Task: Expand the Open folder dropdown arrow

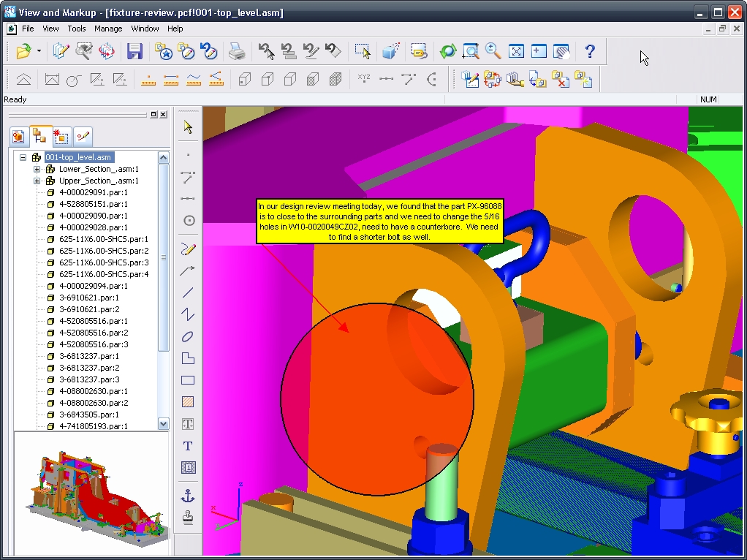Action: (39, 51)
